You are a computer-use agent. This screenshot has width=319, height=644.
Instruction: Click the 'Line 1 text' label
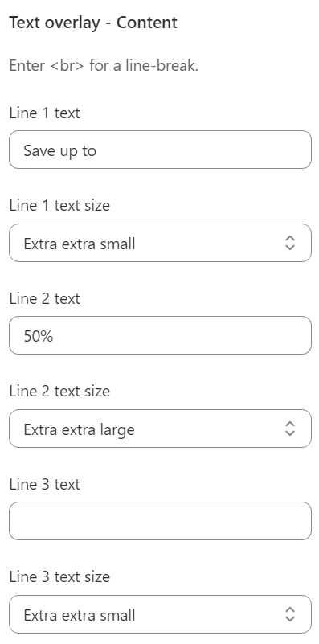click(44, 113)
